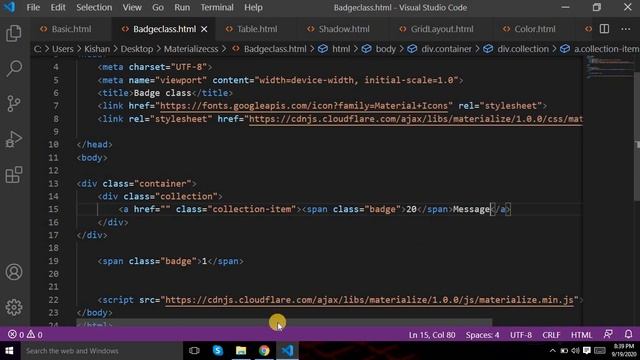Open the Search view in activity bar
The width and height of the screenshot is (640, 360).
(x=14, y=68)
